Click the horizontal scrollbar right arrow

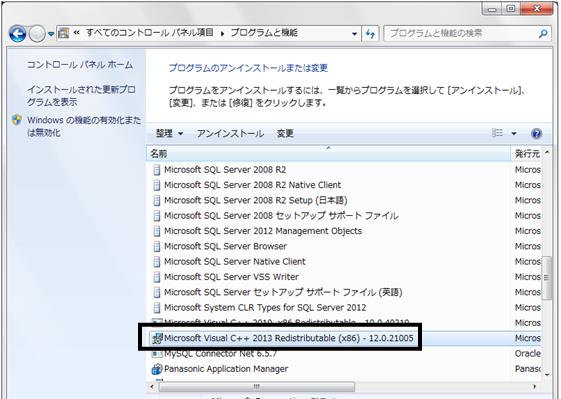(x=535, y=386)
